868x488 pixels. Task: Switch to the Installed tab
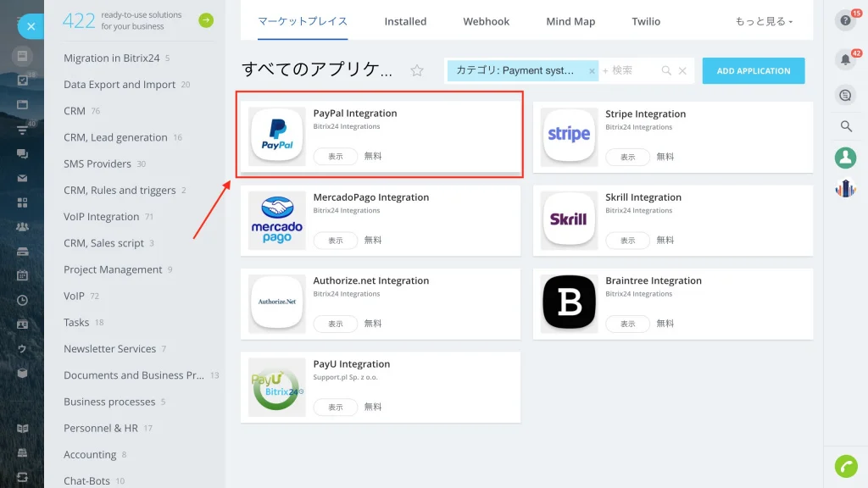pyautogui.click(x=405, y=21)
